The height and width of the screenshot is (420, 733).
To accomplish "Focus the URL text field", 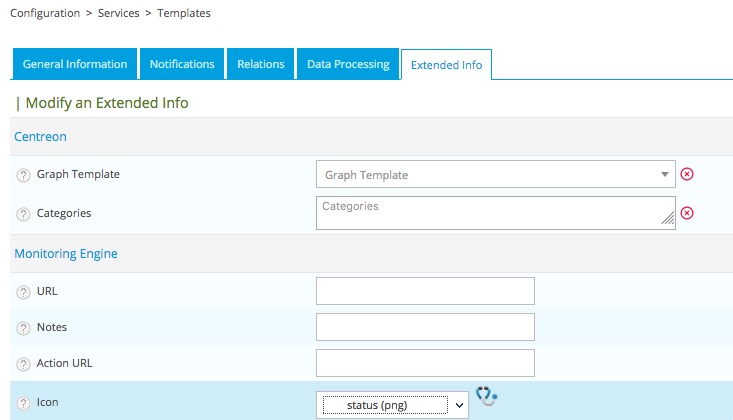I will click(x=425, y=291).
